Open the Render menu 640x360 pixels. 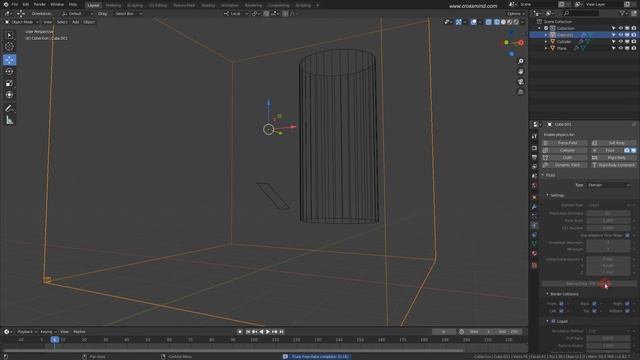(x=40, y=4)
